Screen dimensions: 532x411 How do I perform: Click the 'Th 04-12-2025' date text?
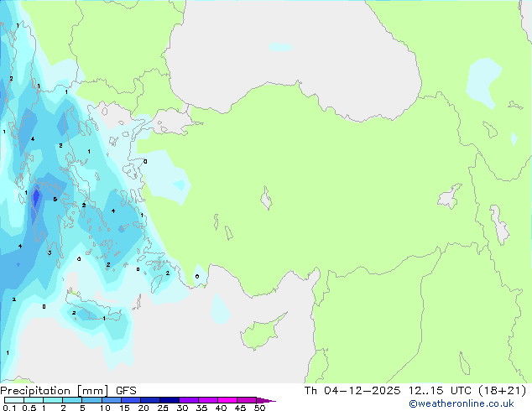point(352,391)
